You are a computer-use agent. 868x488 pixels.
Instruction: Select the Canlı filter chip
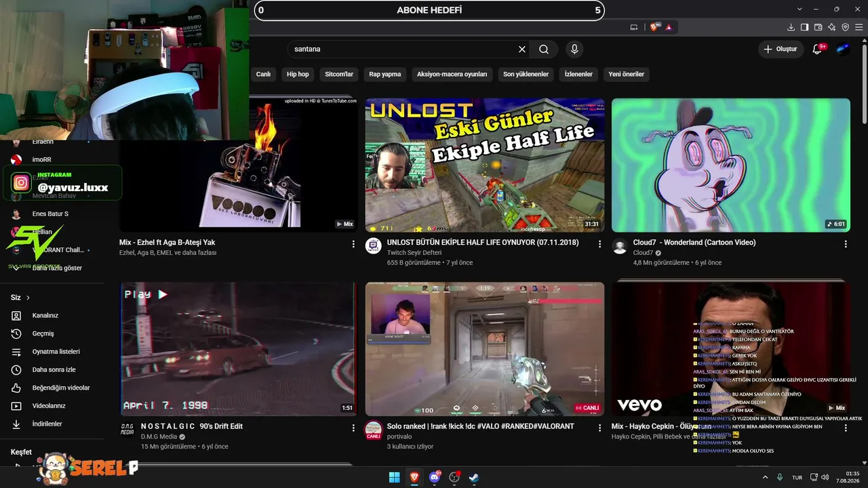pyautogui.click(x=263, y=74)
